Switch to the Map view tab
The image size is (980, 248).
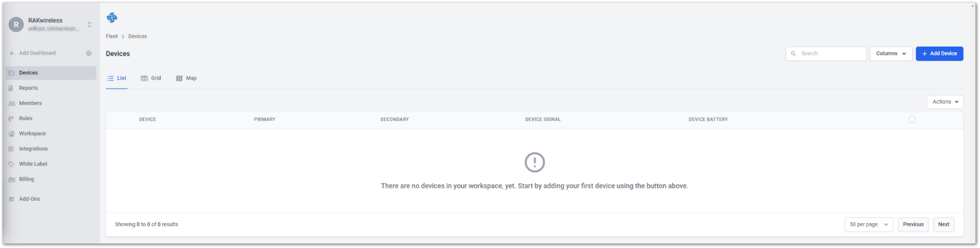pyautogui.click(x=186, y=79)
